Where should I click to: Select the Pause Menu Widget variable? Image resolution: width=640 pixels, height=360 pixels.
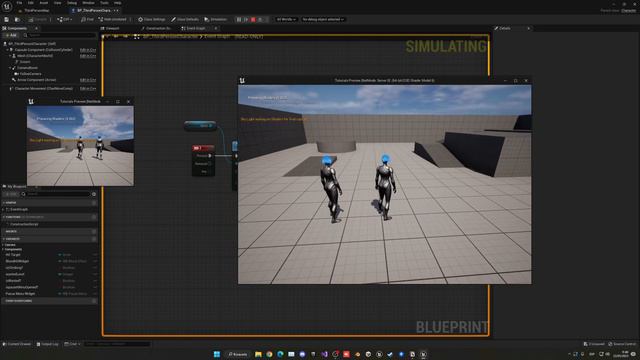[x=20, y=293]
